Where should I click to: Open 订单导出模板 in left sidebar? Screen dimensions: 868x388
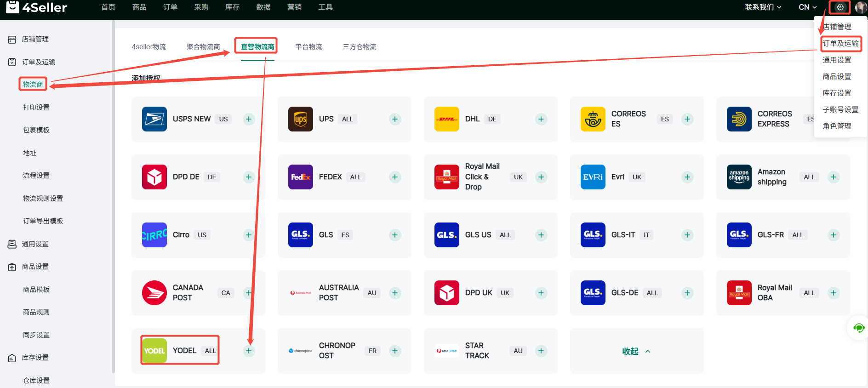[x=43, y=221]
